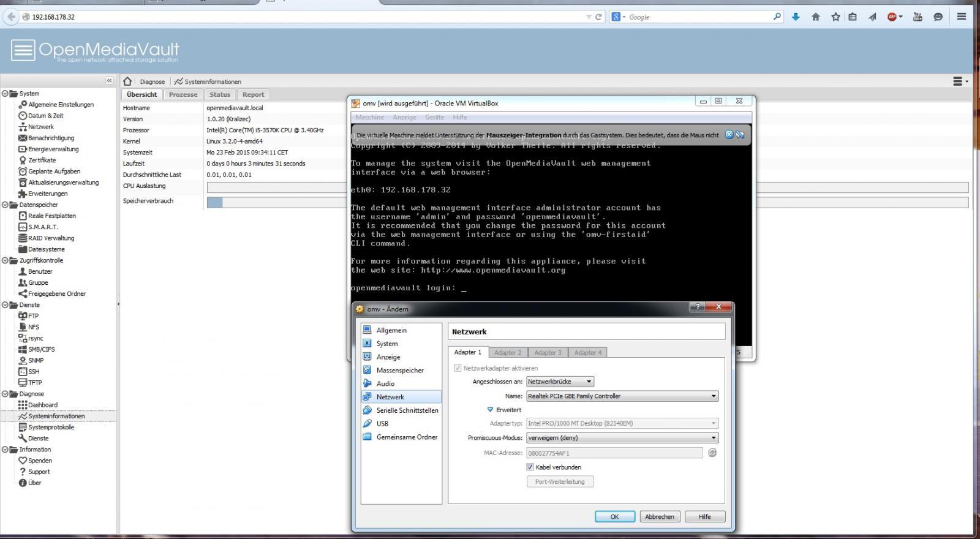
Task: Switch to Adapter 3 tab
Action: [x=548, y=353]
